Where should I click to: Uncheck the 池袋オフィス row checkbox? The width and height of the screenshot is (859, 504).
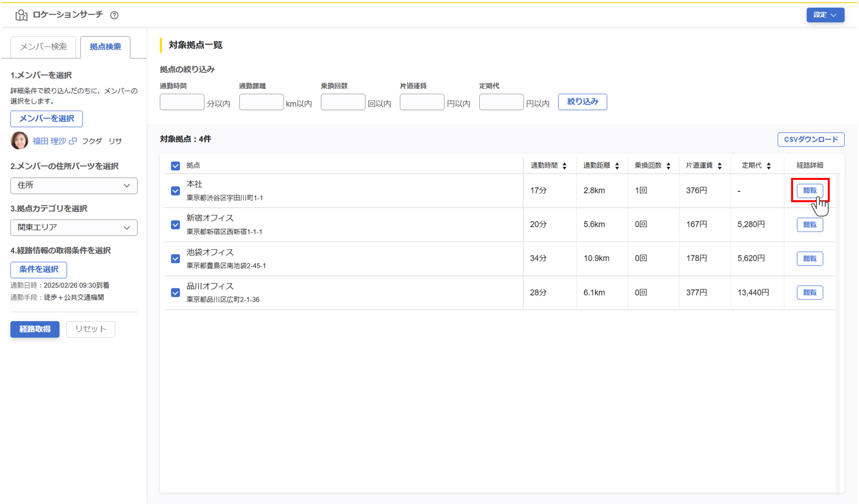pyautogui.click(x=175, y=259)
